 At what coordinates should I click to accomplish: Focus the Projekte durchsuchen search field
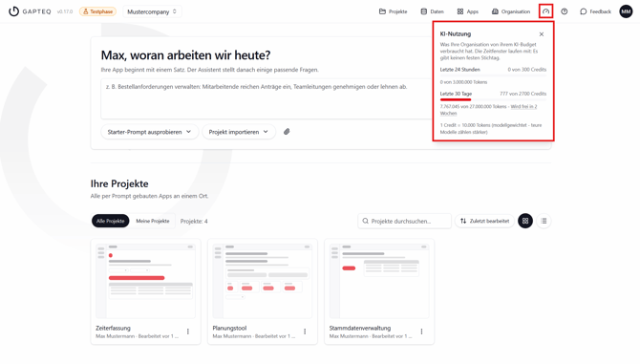tap(404, 221)
